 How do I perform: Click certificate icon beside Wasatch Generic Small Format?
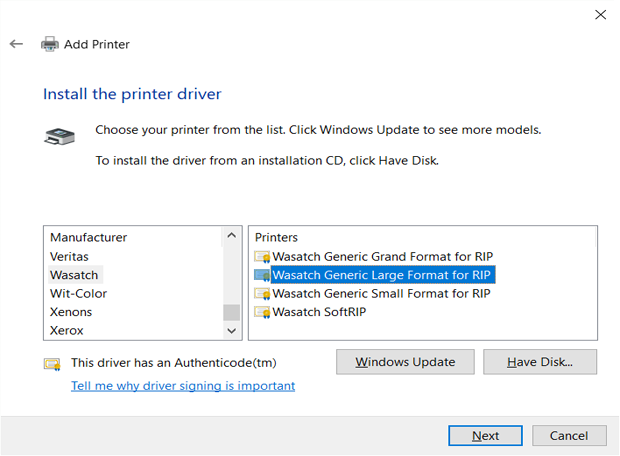(262, 294)
